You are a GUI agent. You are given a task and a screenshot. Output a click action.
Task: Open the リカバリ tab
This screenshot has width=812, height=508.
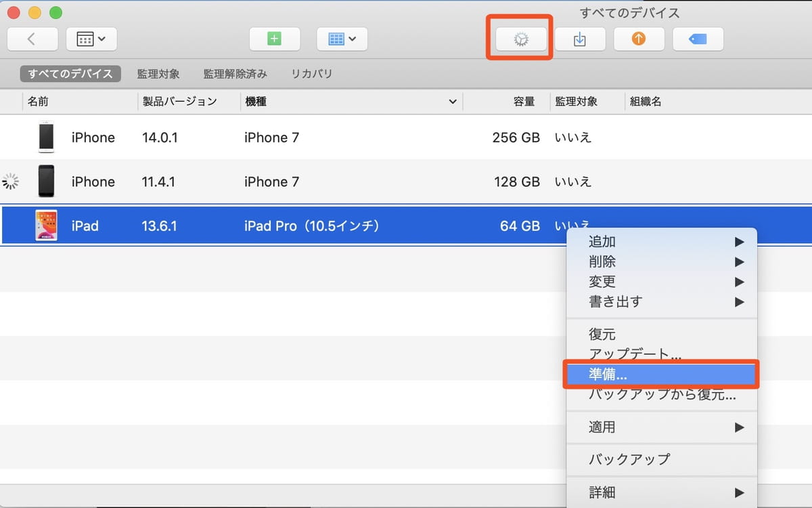tap(311, 74)
